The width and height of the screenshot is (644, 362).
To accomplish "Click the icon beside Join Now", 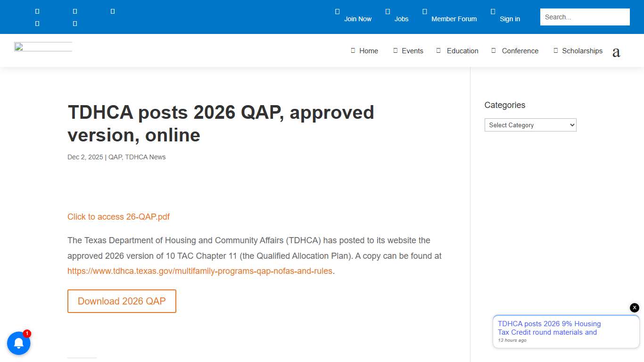I will [x=338, y=11].
